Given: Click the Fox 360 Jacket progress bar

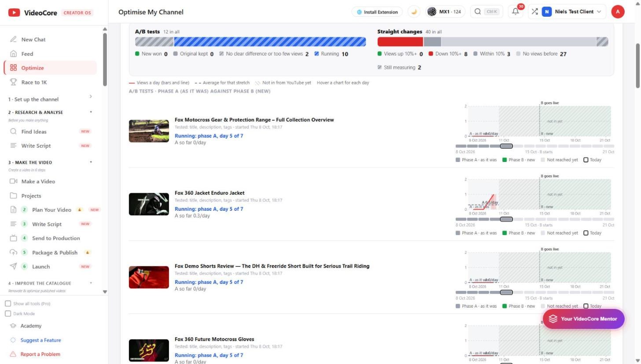Looking at the screenshot, I should coord(534,219).
